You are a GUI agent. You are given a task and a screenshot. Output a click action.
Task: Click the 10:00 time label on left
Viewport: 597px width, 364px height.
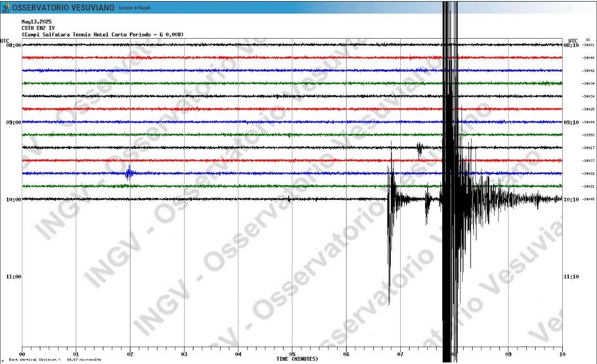(13, 199)
